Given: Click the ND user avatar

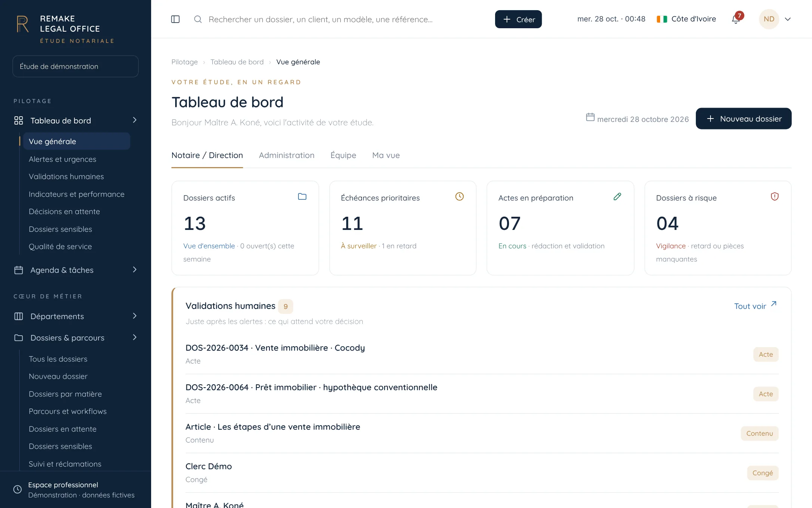Looking at the screenshot, I should [769, 19].
